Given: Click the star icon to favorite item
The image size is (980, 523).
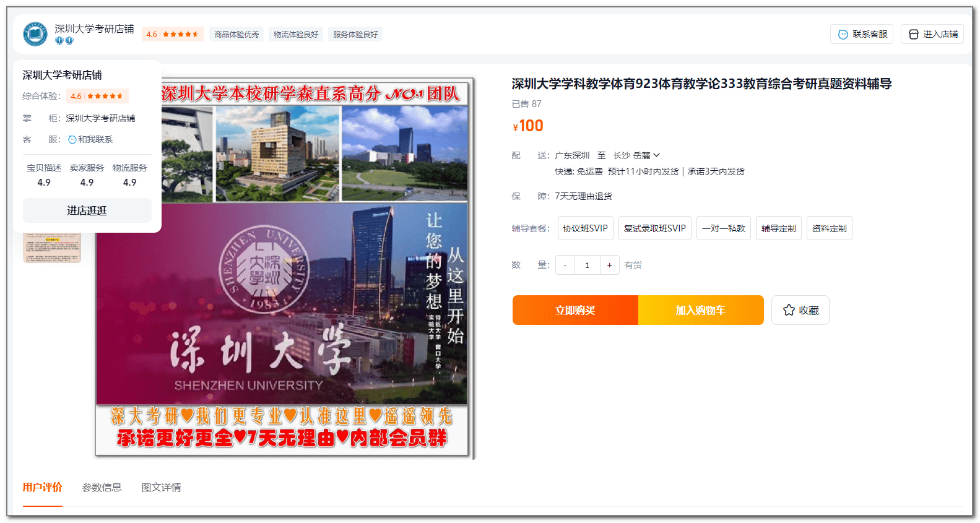Looking at the screenshot, I should (789, 310).
